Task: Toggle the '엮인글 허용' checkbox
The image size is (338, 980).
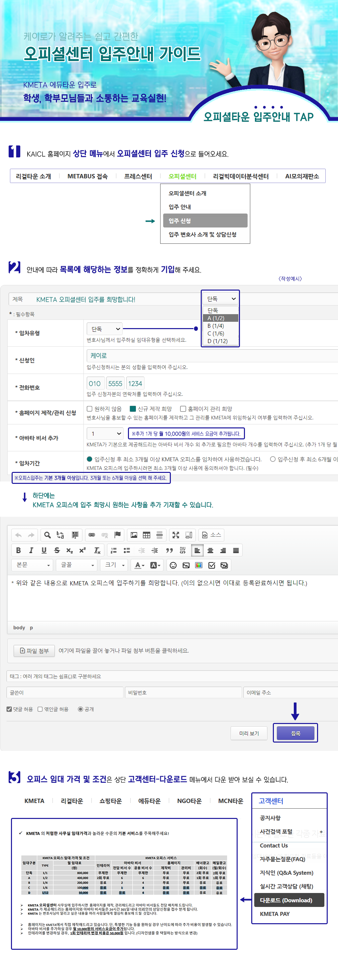Action: [x=40, y=709]
